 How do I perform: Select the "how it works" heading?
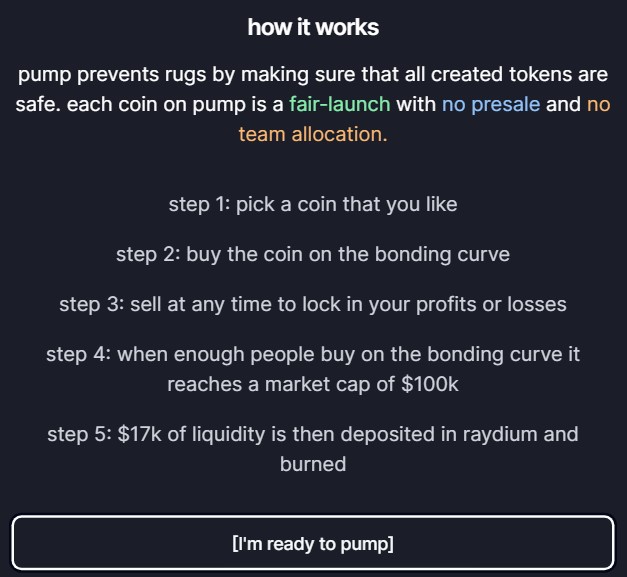[313, 27]
